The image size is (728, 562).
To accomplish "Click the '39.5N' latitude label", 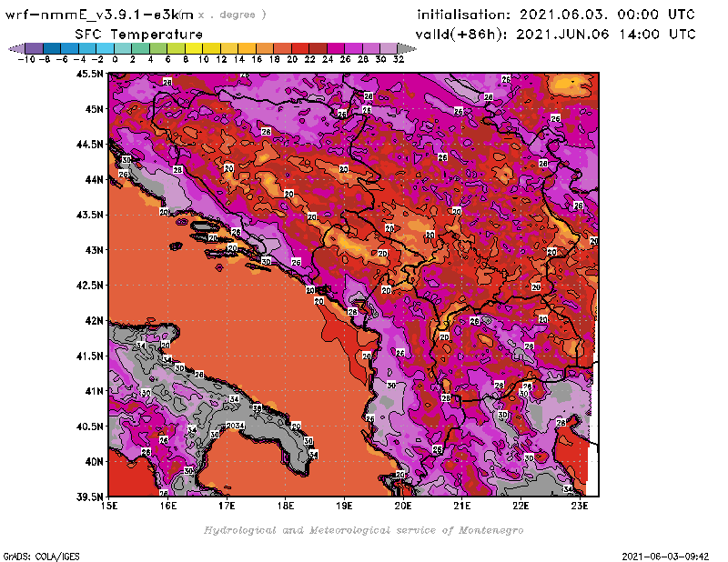I will point(89,497).
